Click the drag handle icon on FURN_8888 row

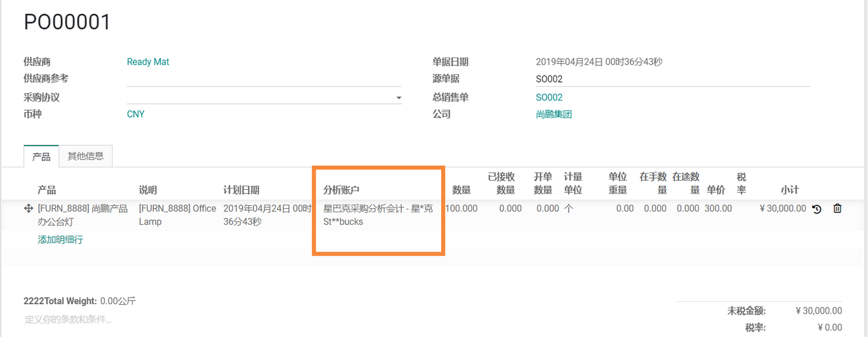(x=29, y=209)
